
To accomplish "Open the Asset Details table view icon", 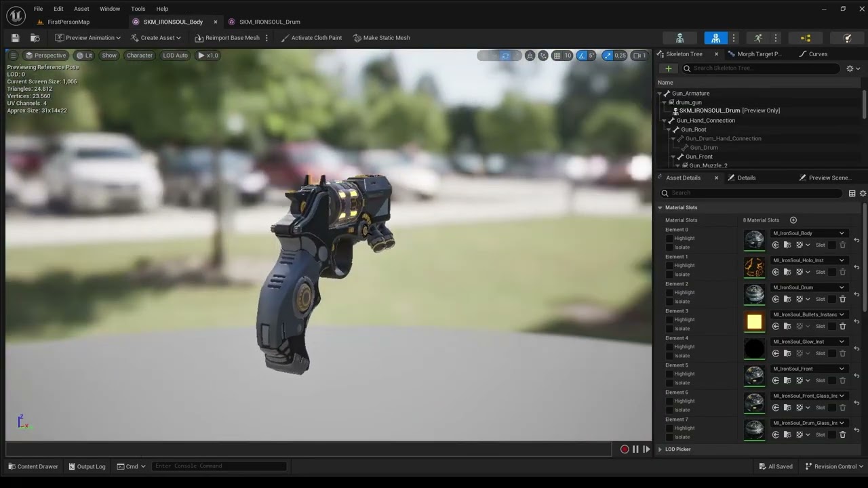I will coord(852,193).
